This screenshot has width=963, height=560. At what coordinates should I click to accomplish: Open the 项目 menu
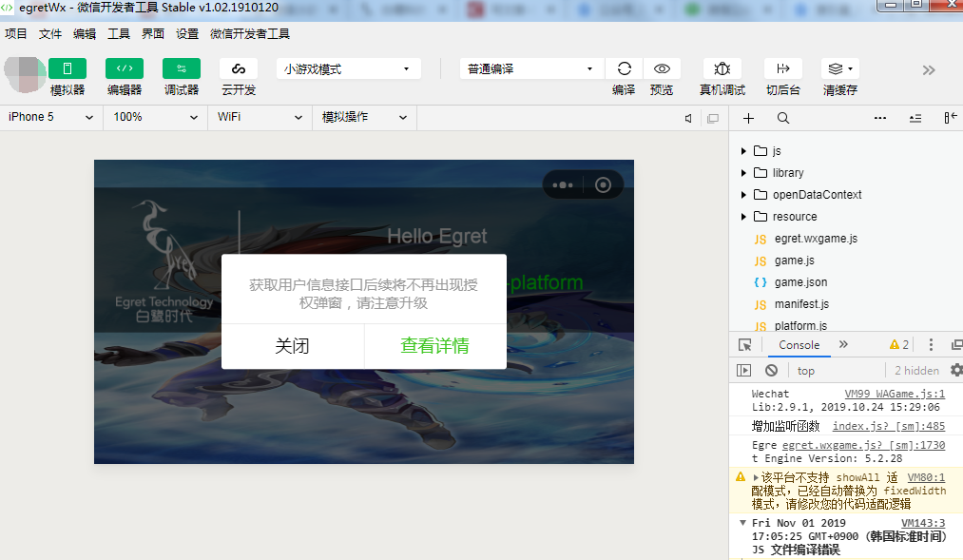[16, 34]
